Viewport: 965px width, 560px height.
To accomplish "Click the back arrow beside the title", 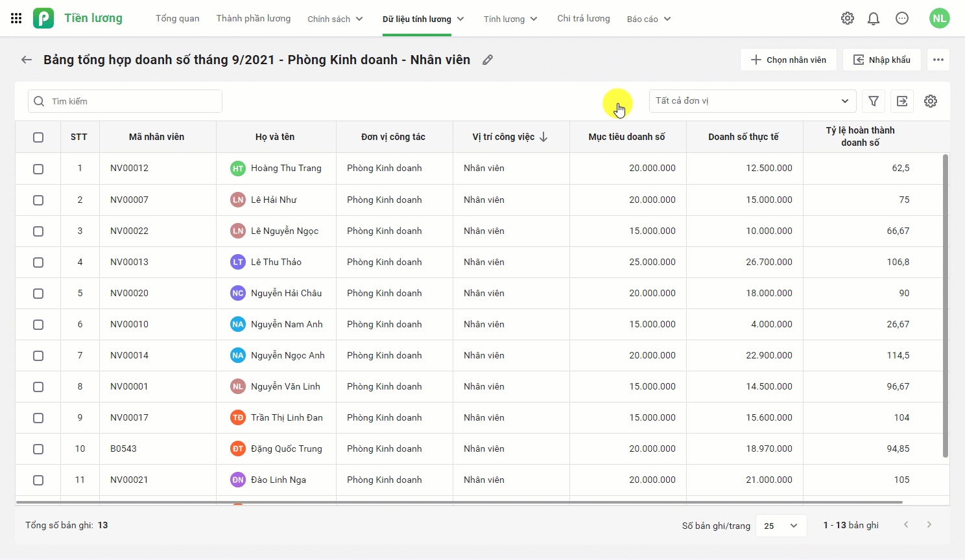I will tap(27, 60).
